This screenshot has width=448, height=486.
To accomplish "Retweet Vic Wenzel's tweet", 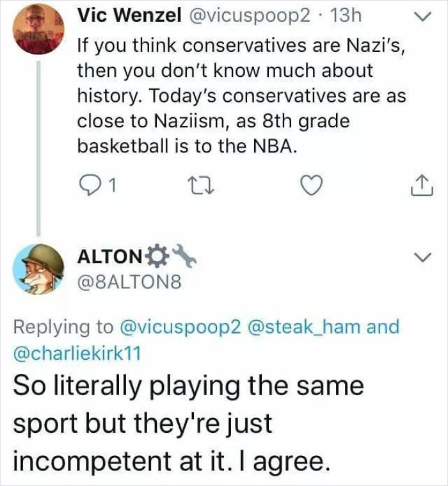I will coord(202,185).
